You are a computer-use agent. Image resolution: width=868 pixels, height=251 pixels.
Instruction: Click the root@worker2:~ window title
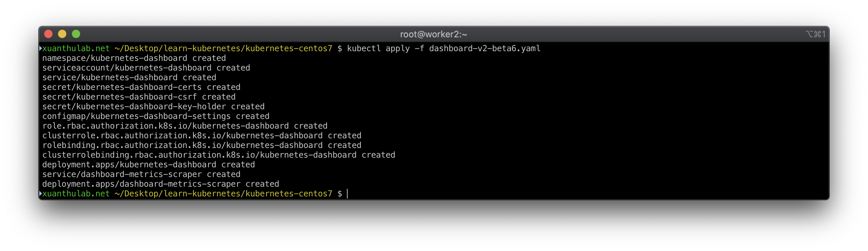click(434, 34)
